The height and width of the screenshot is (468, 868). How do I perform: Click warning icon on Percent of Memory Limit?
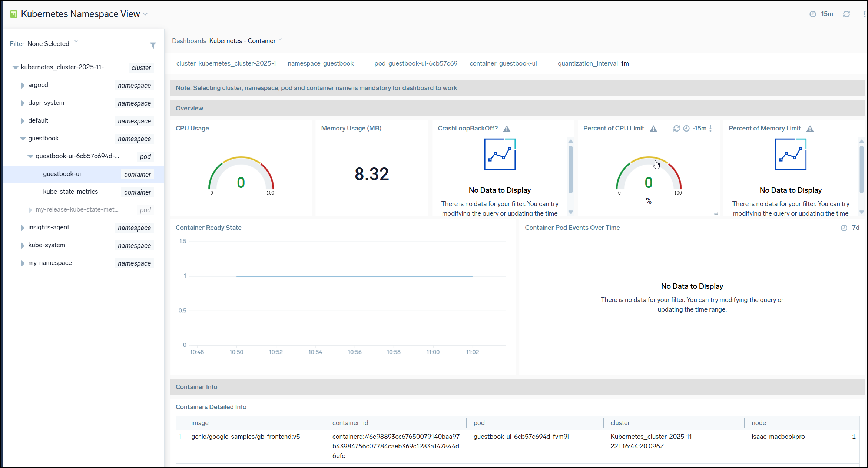coord(810,129)
